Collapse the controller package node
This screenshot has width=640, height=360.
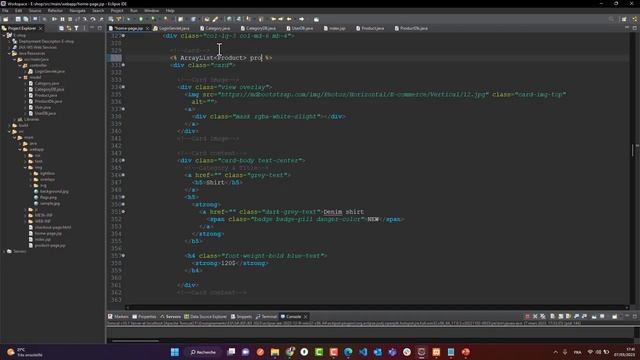pos(20,65)
